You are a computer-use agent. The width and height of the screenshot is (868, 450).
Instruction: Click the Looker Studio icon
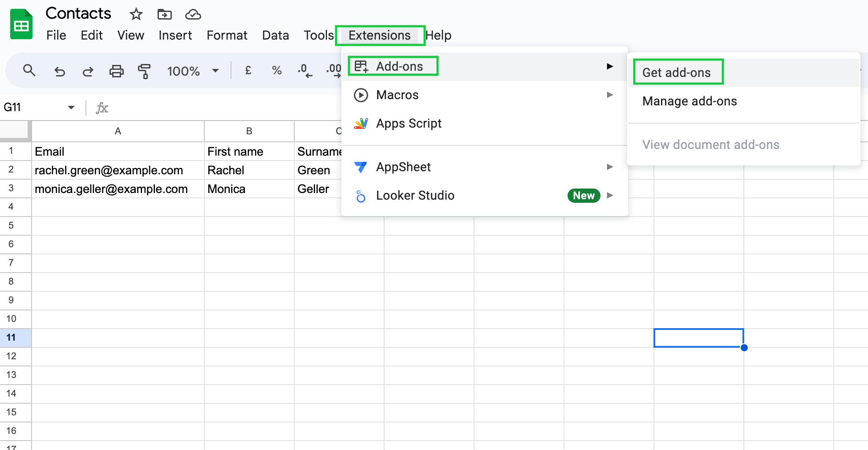click(x=361, y=195)
